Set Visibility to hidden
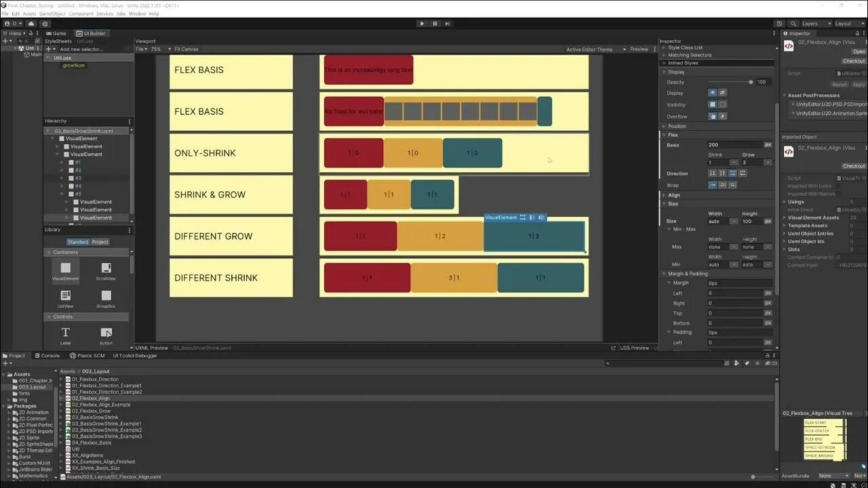This screenshot has height=488, width=868. click(722, 104)
